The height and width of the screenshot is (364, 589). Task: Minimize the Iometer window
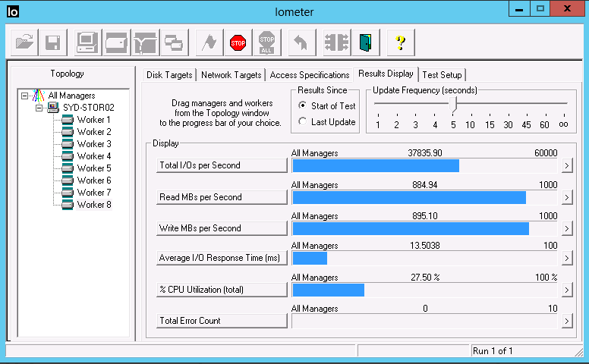519,8
